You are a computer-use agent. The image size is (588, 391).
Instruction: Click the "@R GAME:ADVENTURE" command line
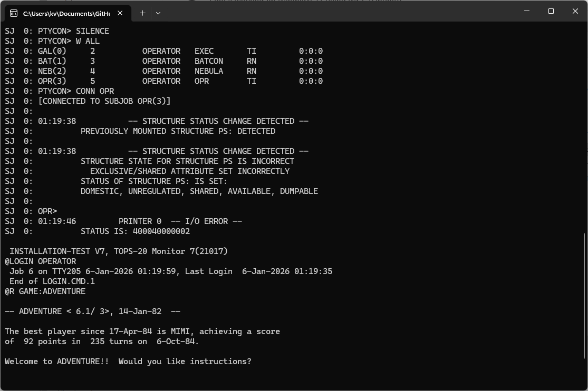(x=45, y=291)
